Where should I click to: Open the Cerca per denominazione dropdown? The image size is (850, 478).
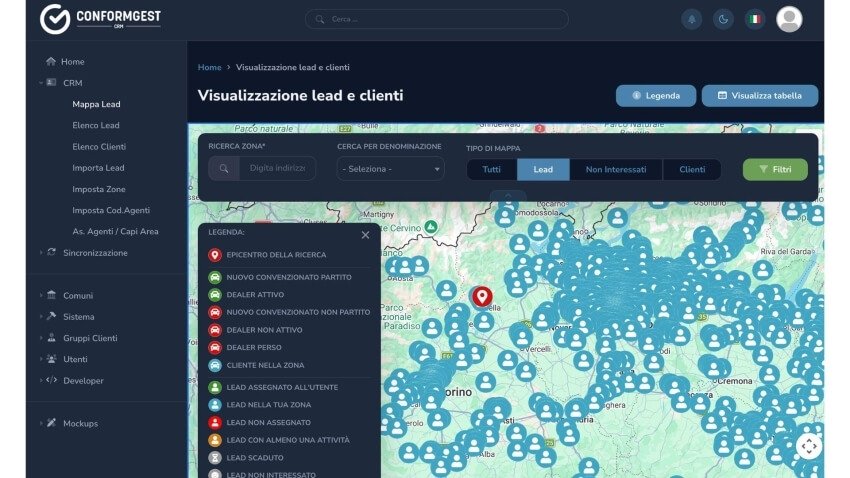(390, 169)
